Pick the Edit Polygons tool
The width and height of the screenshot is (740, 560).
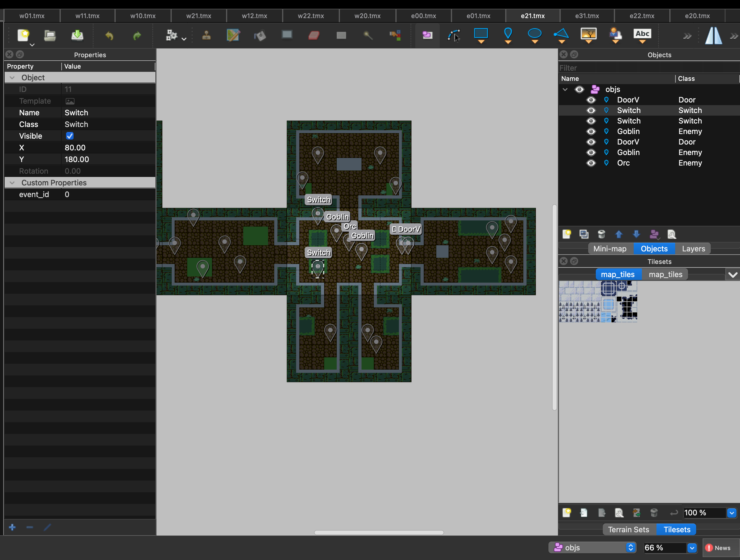point(454,36)
